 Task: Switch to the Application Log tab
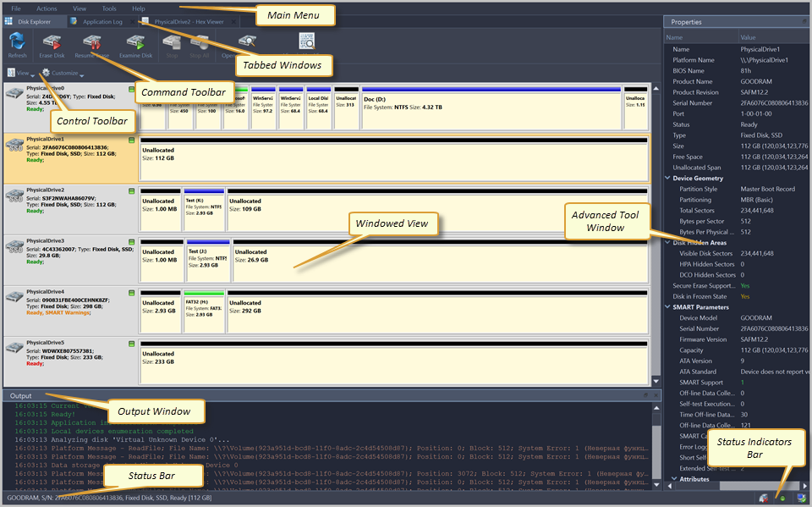[x=100, y=21]
